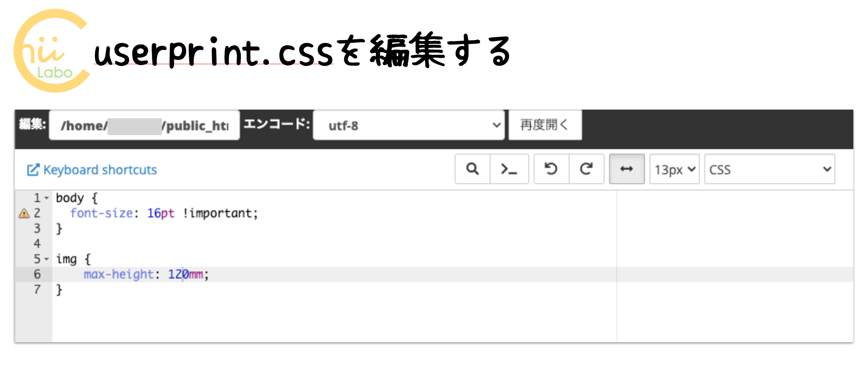Click the 再度開く button
Image resolution: width=868 pixels, height=366 pixels.
(x=545, y=125)
